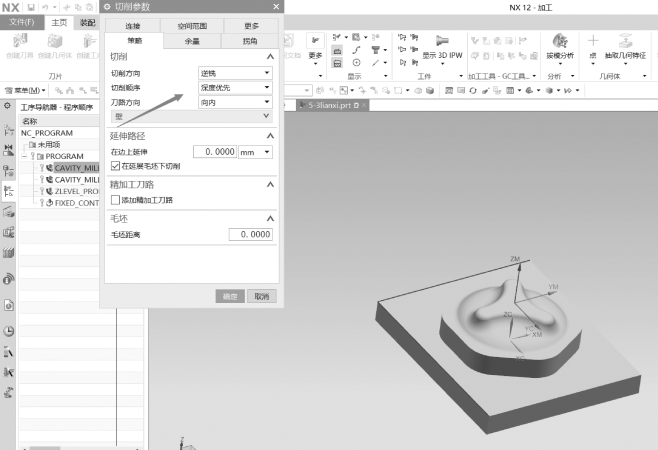
Task: Click the 取消 button
Action: (x=260, y=296)
